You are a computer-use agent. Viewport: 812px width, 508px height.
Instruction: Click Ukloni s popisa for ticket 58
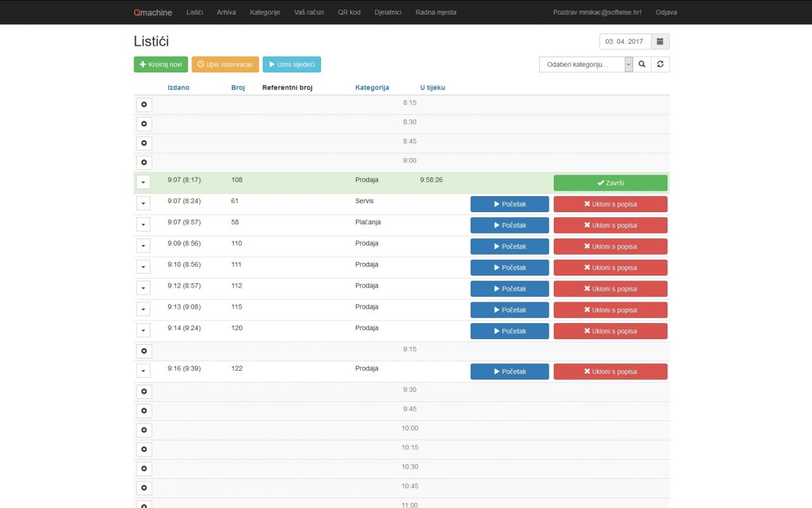[610, 225]
